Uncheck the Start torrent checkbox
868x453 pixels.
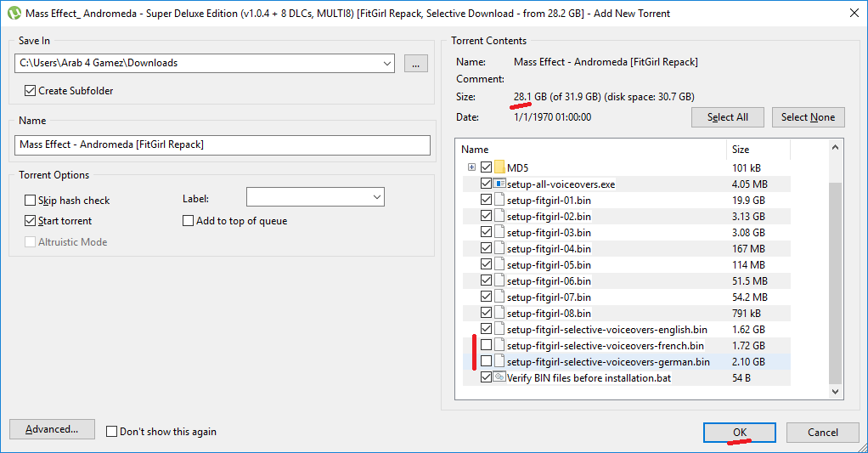pos(30,220)
